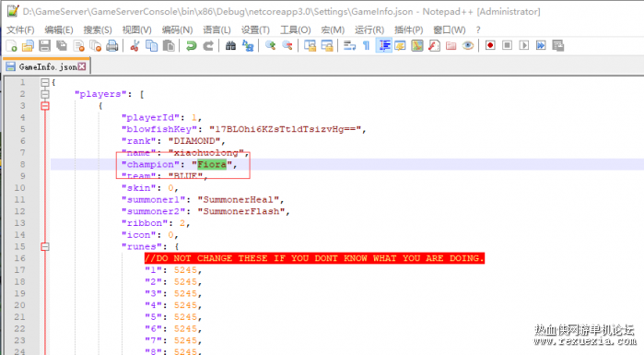This screenshot has height=355, width=644.
Task: Open the 运行(R) menu
Action: coord(369,30)
